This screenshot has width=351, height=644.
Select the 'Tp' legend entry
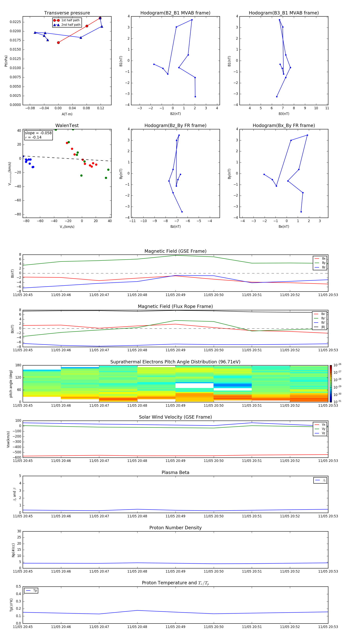tap(31, 591)
